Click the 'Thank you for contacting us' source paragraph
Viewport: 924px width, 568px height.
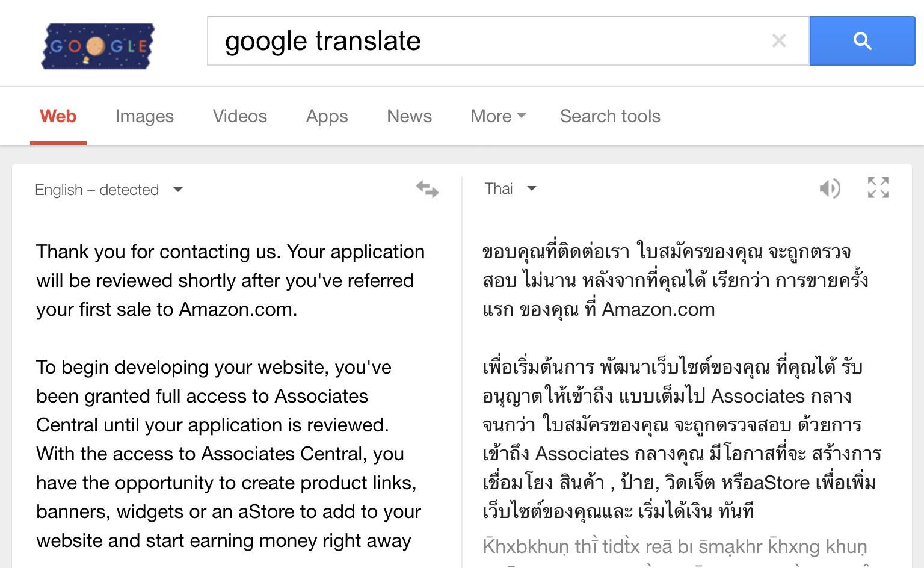(x=230, y=280)
